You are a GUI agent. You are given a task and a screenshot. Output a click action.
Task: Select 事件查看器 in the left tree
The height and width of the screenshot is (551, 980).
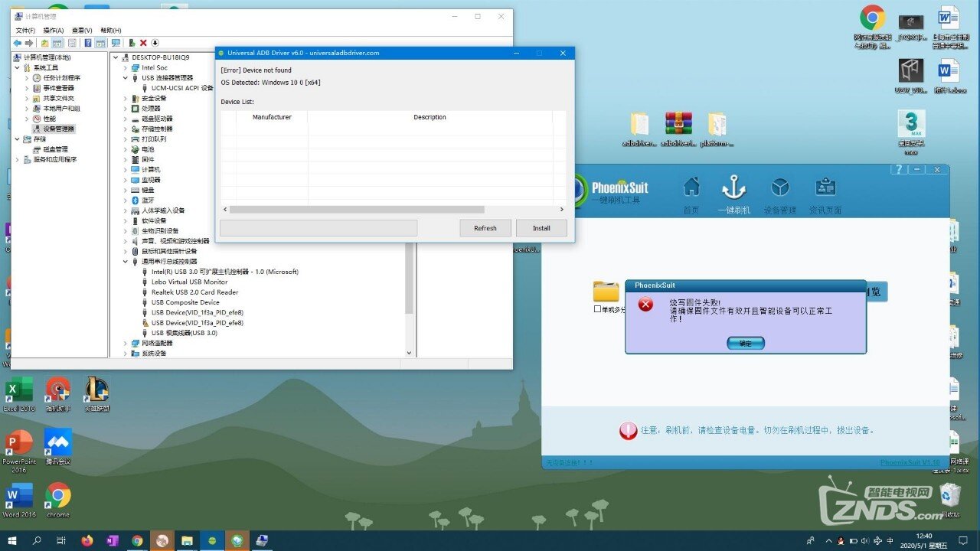[x=59, y=88]
